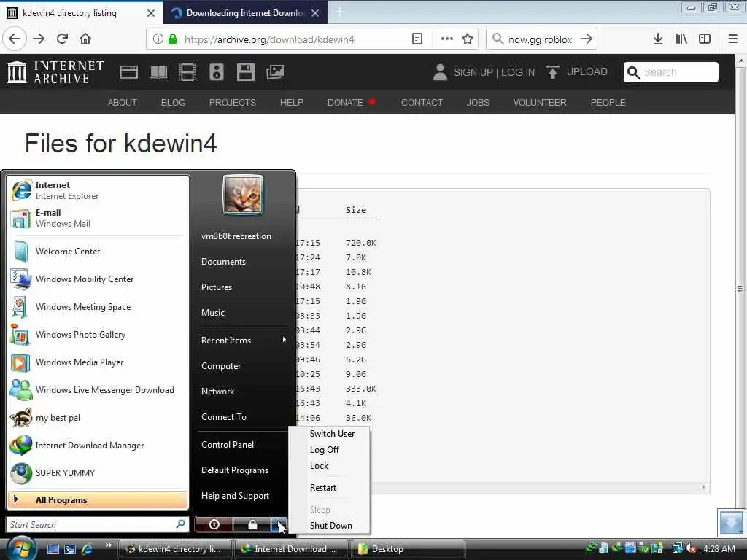Click the shutdown options arrow button
This screenshot has height=560, width=747.
[x=279, y=524]
